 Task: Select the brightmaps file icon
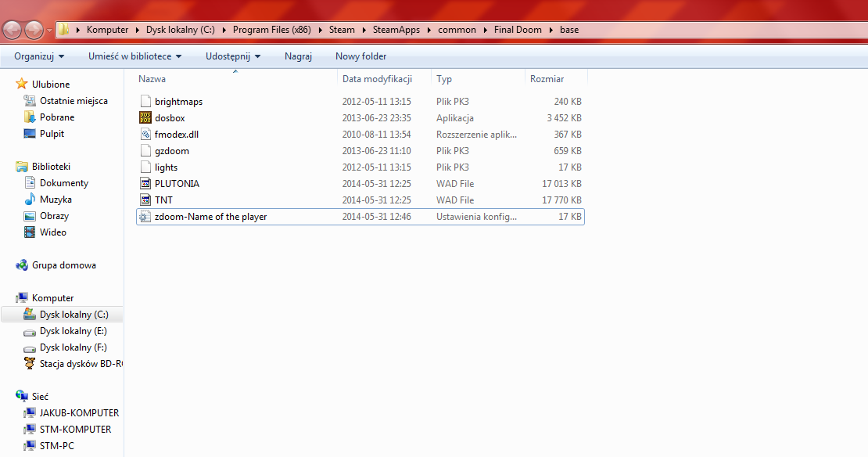145,102
